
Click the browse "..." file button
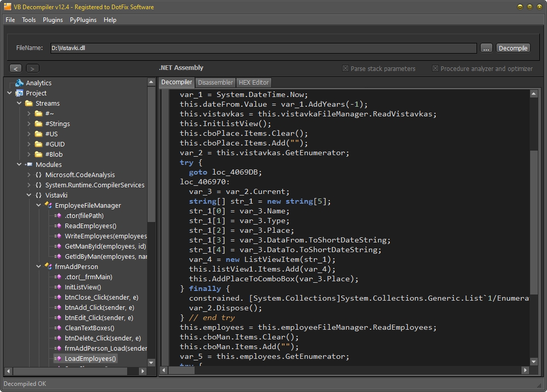pos(486,48)
